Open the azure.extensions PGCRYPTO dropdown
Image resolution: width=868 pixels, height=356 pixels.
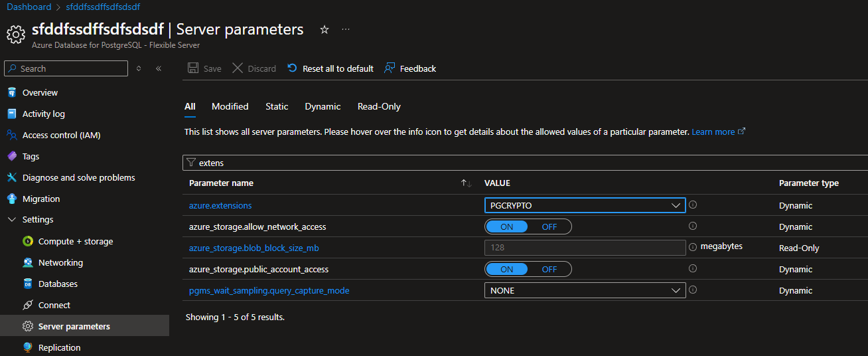pyautogui.click(x=585, y=205)
